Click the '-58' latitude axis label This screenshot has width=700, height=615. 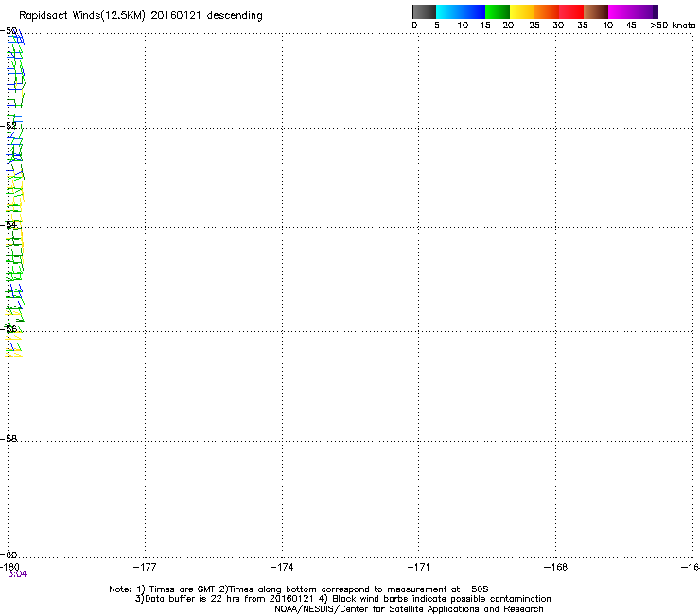(9, 439)
